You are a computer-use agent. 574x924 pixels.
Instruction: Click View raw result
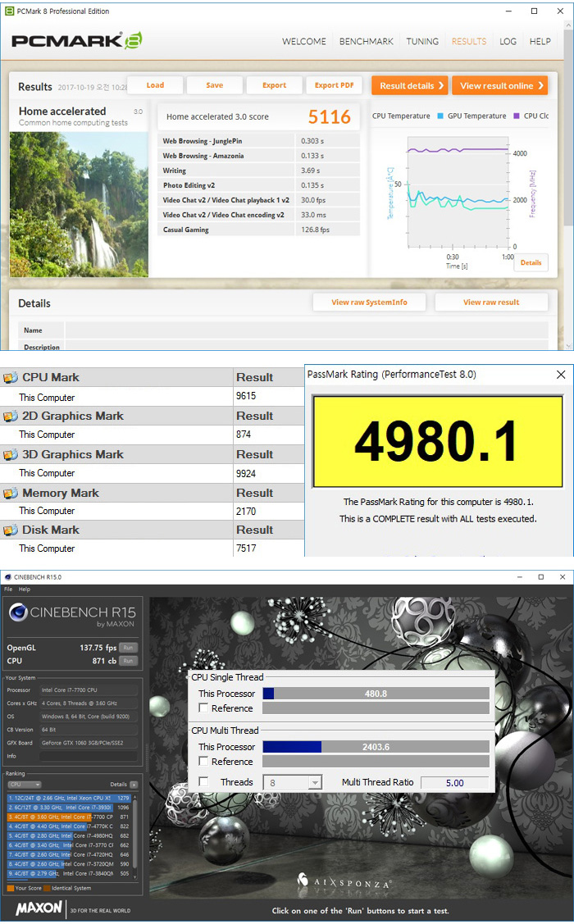(x=491, y=303)
